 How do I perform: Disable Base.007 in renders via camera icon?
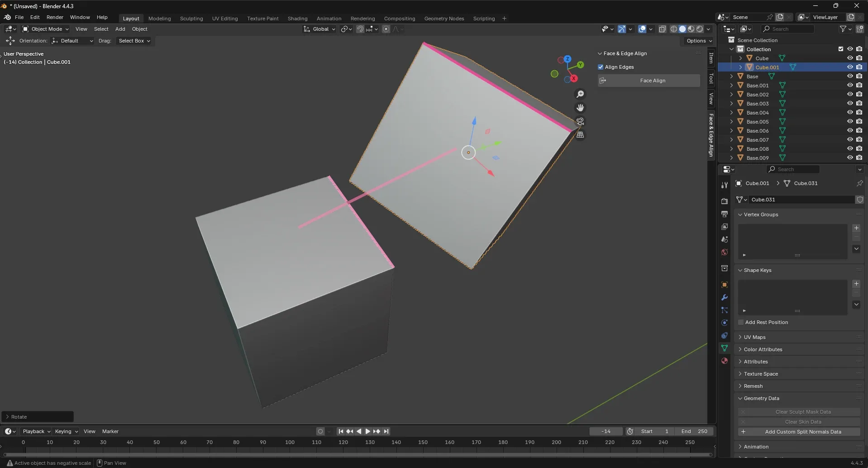[859, 139]
